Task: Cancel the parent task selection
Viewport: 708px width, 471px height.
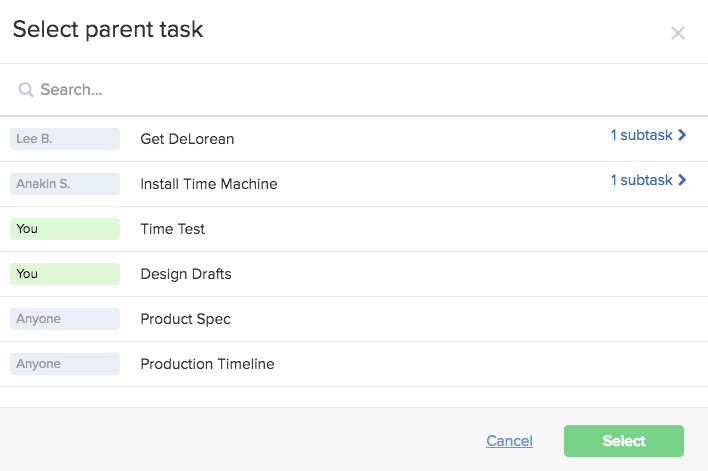Action: click(x=509, y=441)
